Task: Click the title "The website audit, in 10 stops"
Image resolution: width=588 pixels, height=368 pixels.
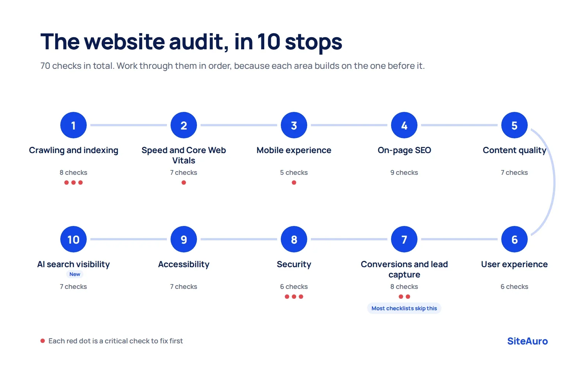Action: [191, 42]
